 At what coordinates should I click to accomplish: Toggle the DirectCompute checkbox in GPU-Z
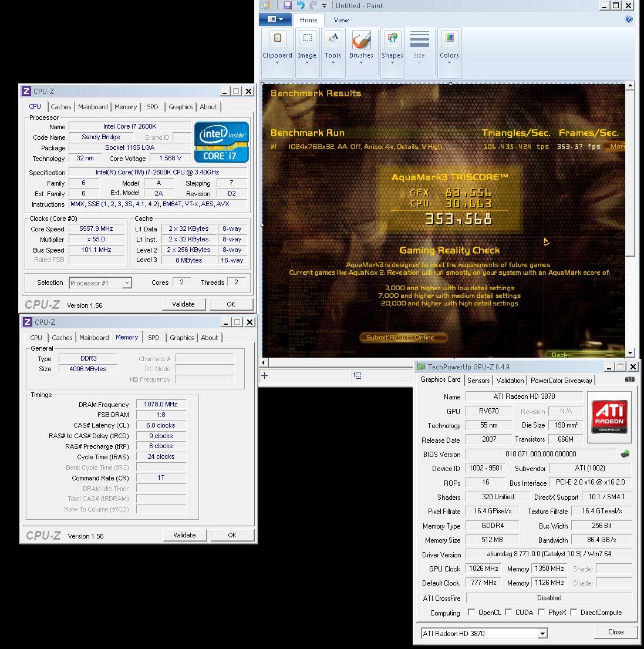coord(574,612)
